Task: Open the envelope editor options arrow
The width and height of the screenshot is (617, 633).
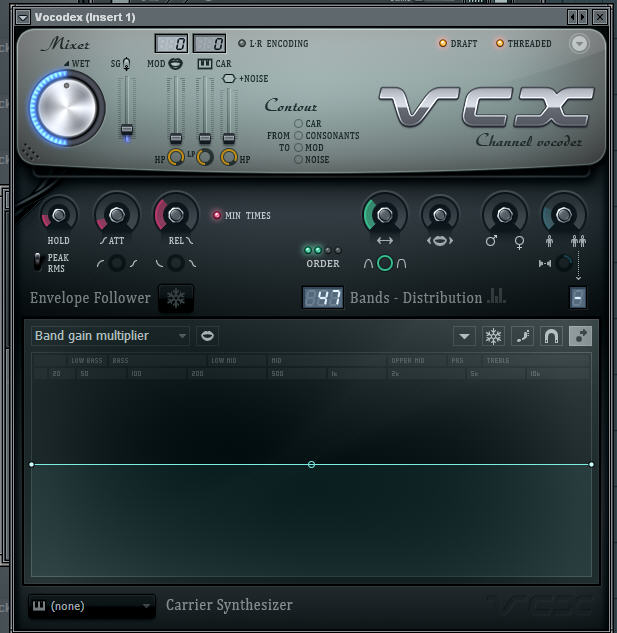Action: point(464,336)
